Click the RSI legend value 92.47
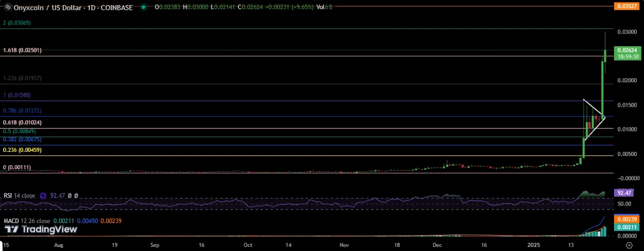Image resolution: width=644 pixels, height=251 pixels. pyautogui.click(x=58, y=195)
